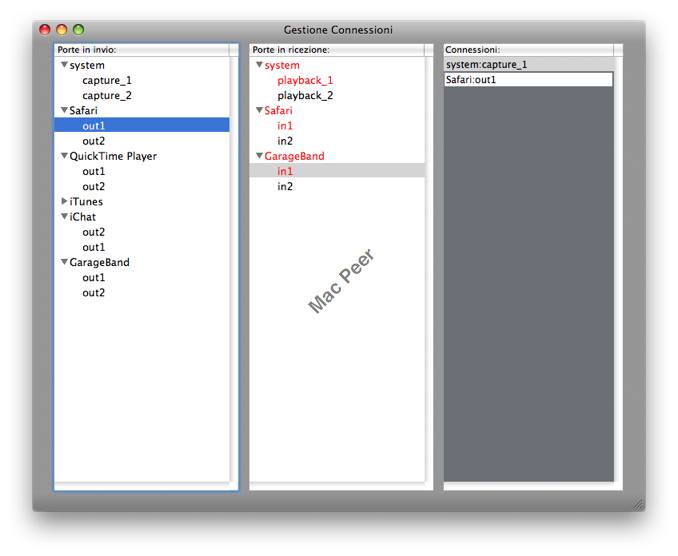Screen dimensions: 678x556
Task: Select out2 under QuickTime Player
Action: pyautogui.click(x=93, y=186)
